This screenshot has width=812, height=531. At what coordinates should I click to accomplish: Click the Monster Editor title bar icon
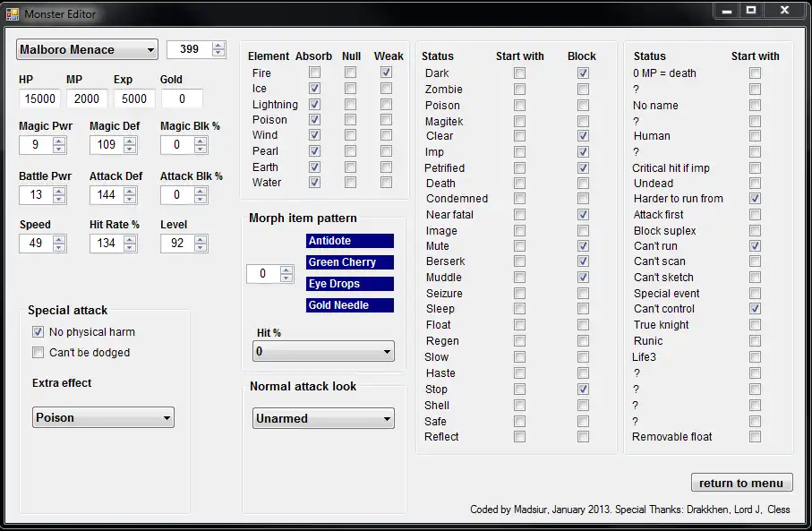[13, 14]
